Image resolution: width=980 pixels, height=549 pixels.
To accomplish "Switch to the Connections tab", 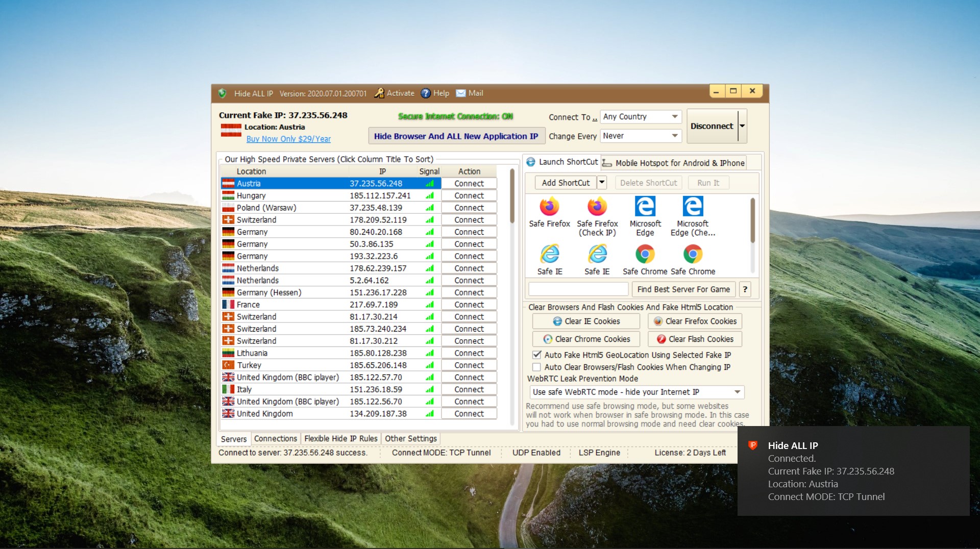I will pos(275,439).
